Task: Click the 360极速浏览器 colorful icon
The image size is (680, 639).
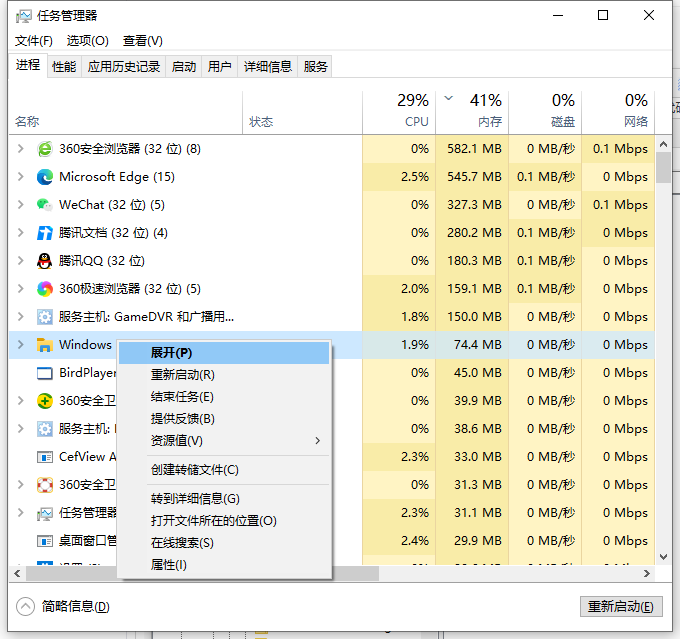Action: (44, 289)
